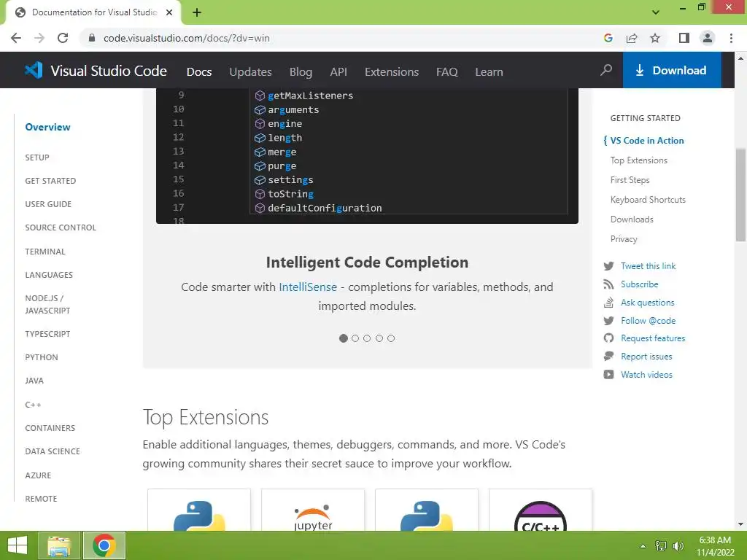747x560 pixels.
Task: Open File Explorer from the taskbar
Action: 59,545
